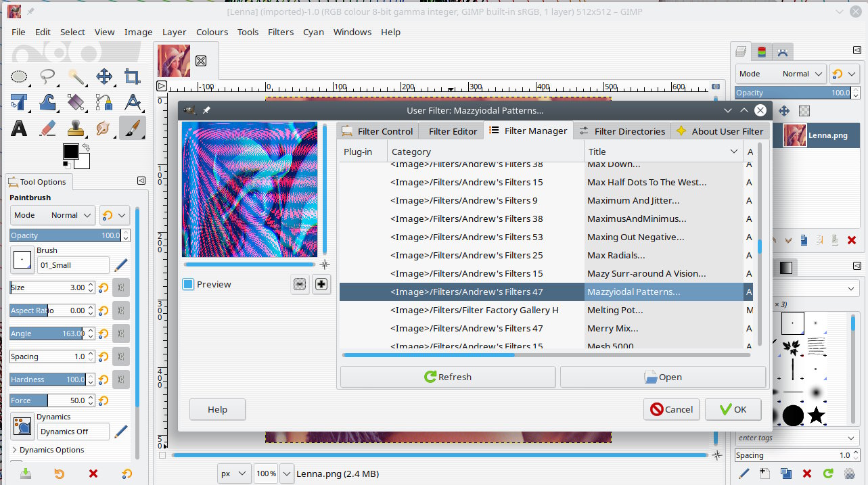Select the Warp Transform tool
Image resolution: width=868 pixels, height=485 pixels.
click(x=47, y=102)
